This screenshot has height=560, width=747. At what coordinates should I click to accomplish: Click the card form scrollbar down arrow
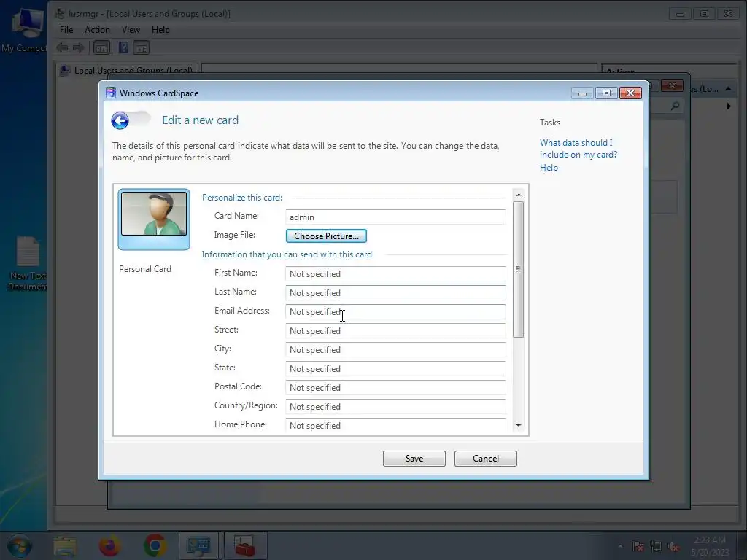(x=519, y=426)
